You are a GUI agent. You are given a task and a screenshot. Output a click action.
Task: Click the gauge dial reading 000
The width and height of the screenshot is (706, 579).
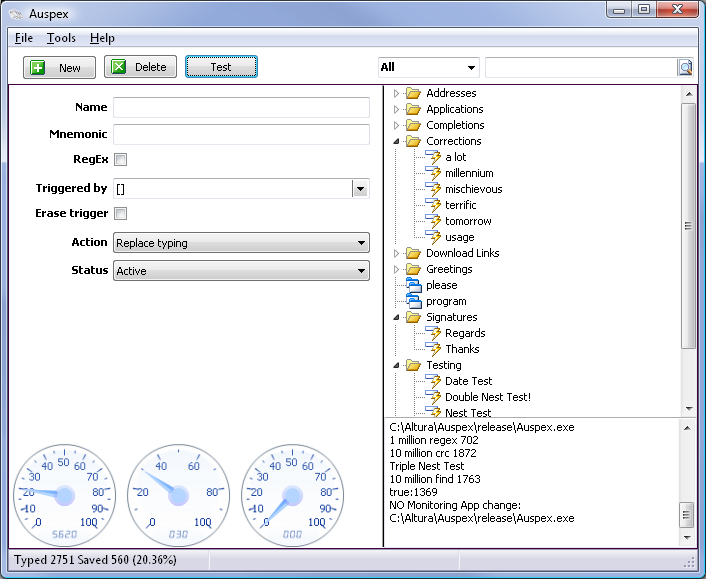pyautogui.click(x=292, y=495)
